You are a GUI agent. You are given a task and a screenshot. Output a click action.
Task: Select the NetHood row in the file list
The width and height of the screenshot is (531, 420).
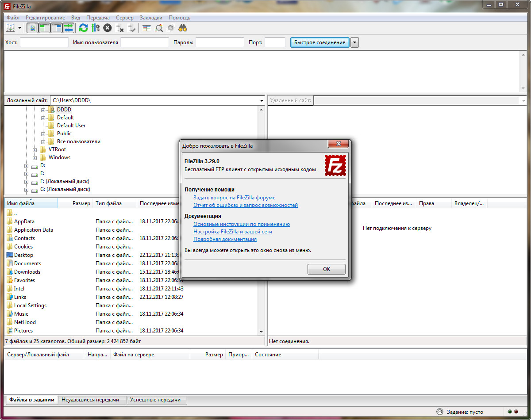pyautogui.click(x=132, y=322)
